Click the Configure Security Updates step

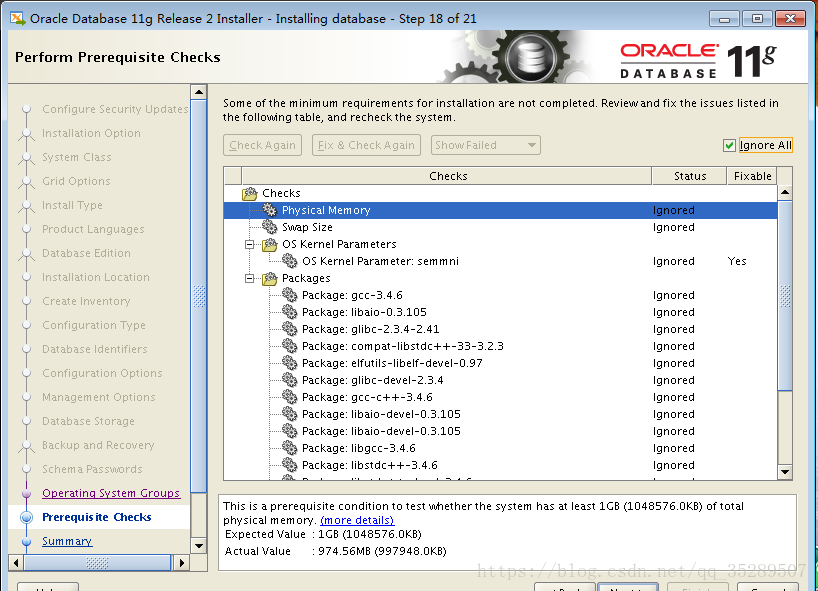click(115, 109)
